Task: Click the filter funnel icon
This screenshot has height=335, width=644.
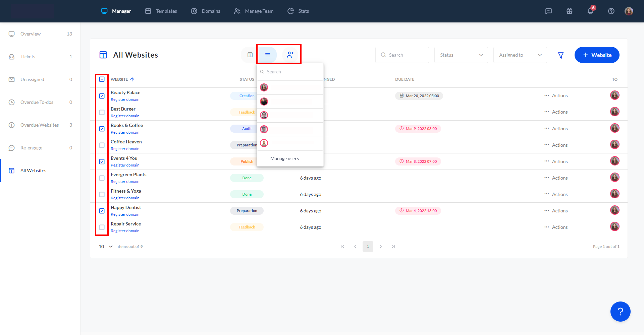Action: 560,55
